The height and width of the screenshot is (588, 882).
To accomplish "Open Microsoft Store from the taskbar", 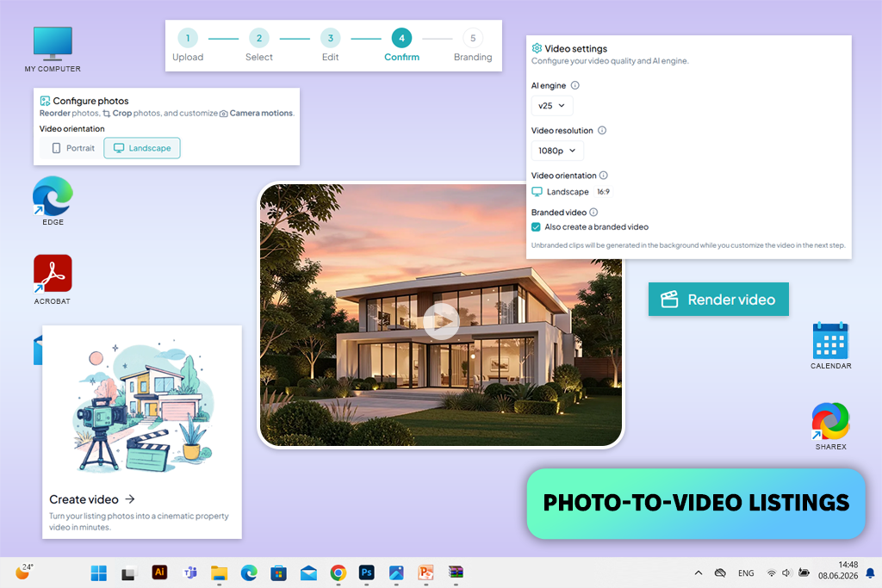I will point(278,573).
